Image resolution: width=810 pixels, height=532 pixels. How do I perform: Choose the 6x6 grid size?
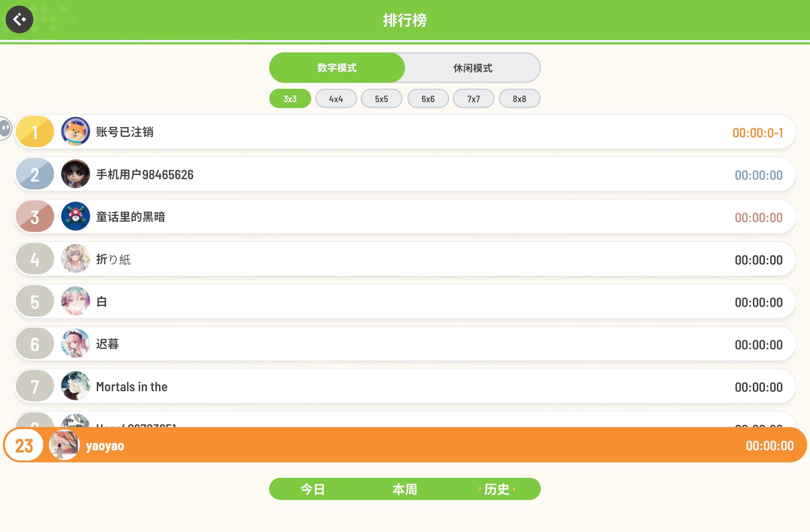[x=428, y=99]
